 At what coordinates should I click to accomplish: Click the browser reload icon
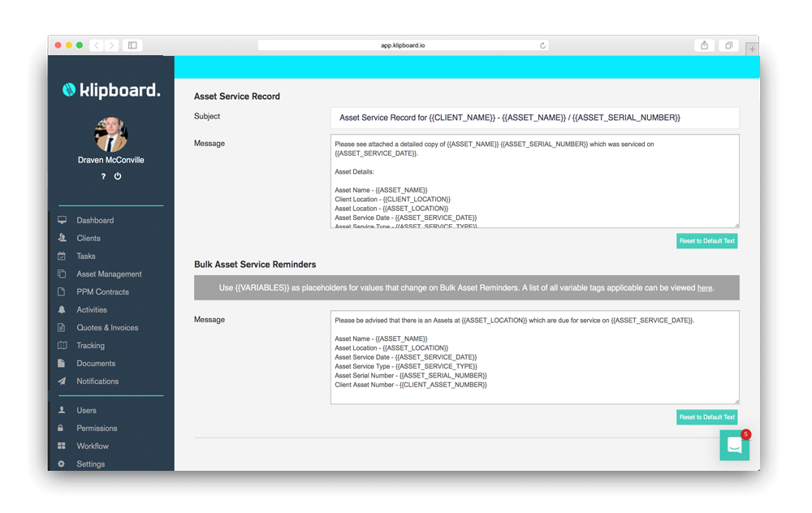point(542,45)
